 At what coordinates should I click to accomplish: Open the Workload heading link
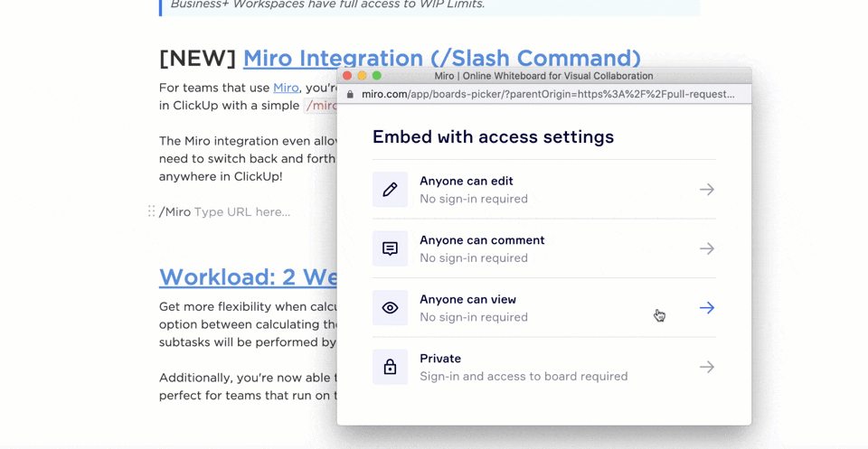coord(248,277)
